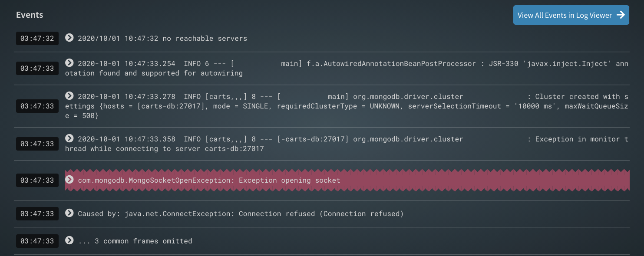Expand the 'no reachable servers' event
This screenshot has width=644, height=256.
(69, 38)
